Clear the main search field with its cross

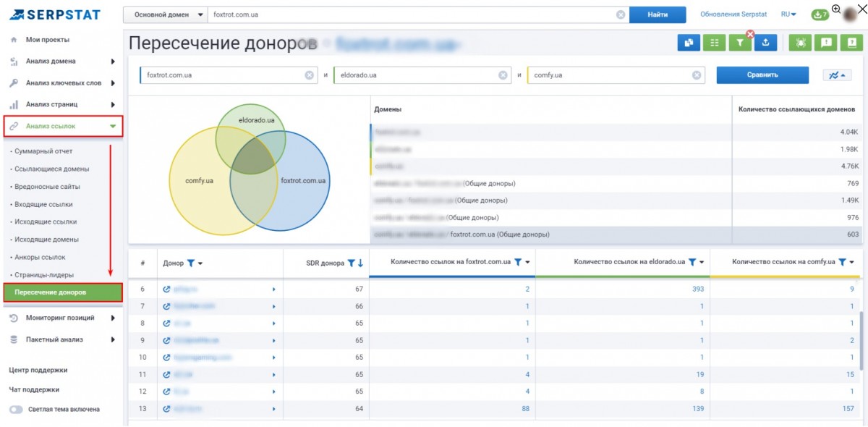(621, 14)
